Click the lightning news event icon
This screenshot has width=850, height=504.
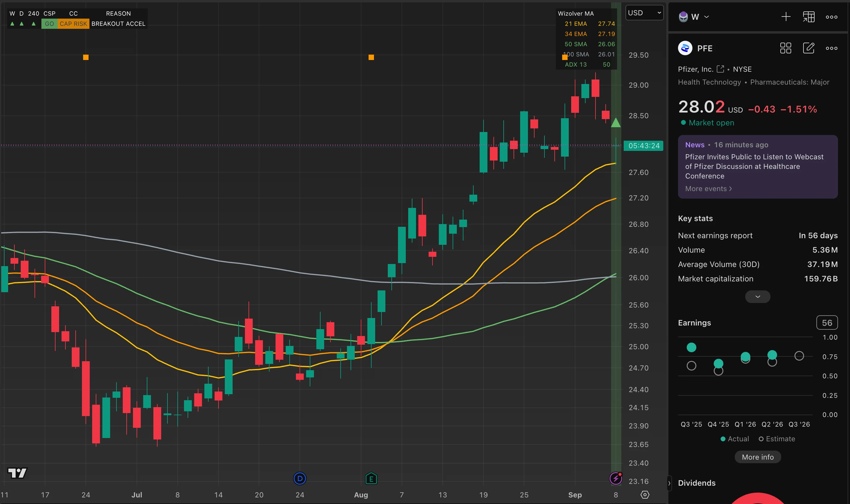tap(616, 478)
